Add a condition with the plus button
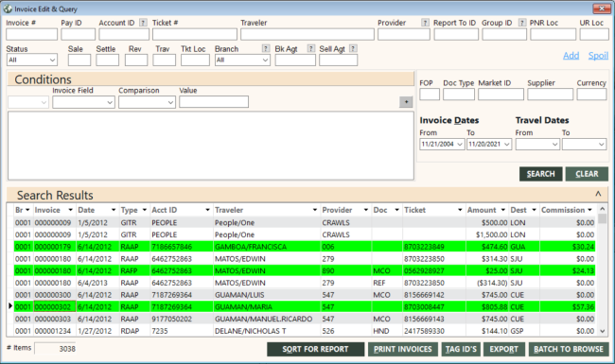The width and height of the screenshot is (615, 364). pyautogui.click(x=406, y=102)
